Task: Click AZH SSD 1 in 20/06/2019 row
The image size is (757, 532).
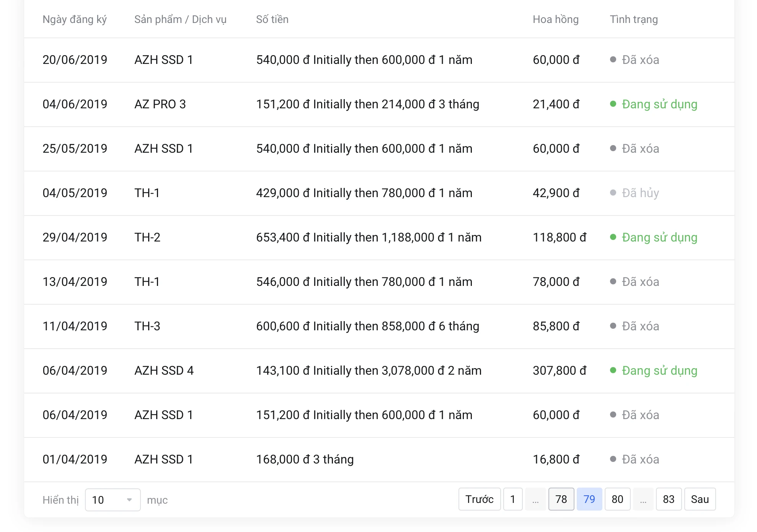Action: click(x=163, y=60)
